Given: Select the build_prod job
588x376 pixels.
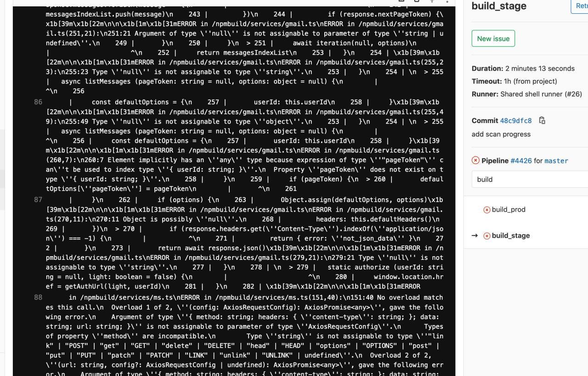Looking at the screenshot, I should coord(509,209).
